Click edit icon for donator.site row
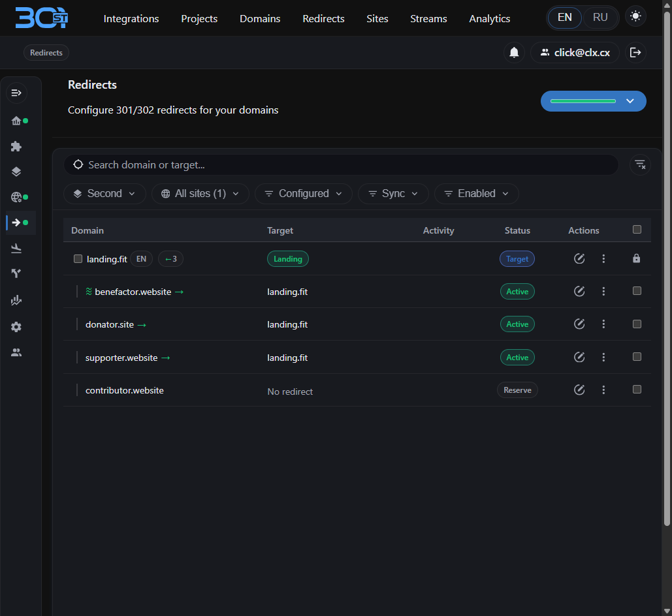This screenshot has height=616, width=672. (579, 324)
